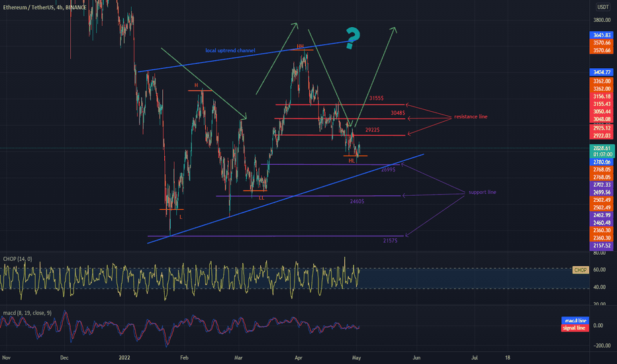Click the macd line label tag
This screenshot has width=617, height=364.
(575, 321)
